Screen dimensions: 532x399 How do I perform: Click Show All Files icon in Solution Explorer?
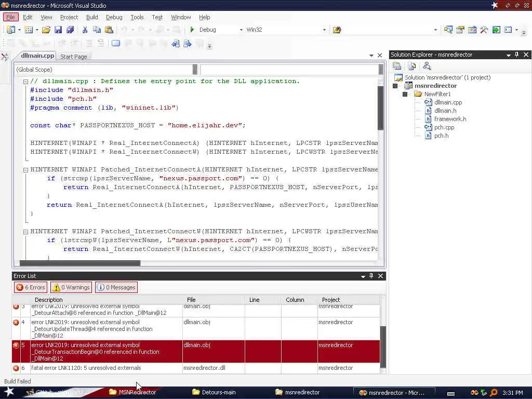point(412,66)
